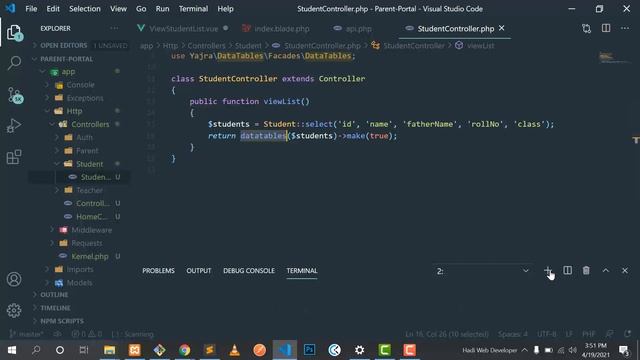Open the Manage gear icon
This screenshot has height=360, width=640.
coord(14,310)
